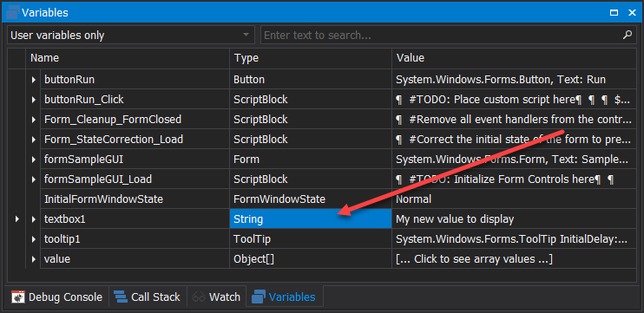Viewport: 644px width, 313px height.
Task: Select the String type cell of textbox1
Action: click(x=311, y=219)
